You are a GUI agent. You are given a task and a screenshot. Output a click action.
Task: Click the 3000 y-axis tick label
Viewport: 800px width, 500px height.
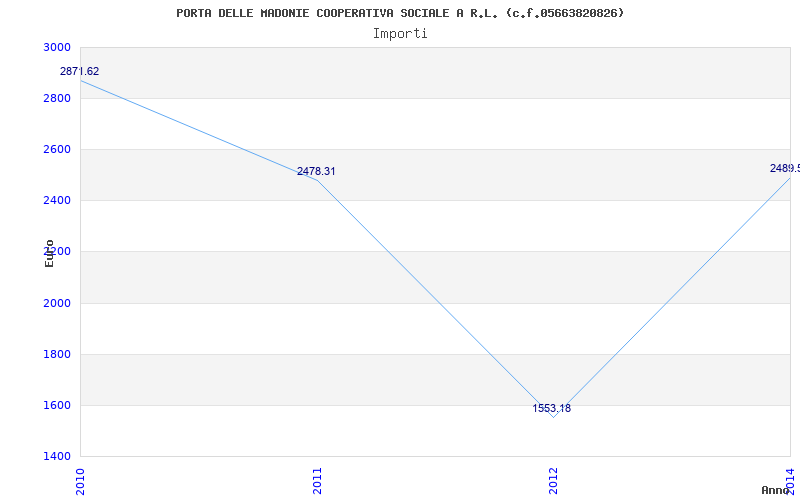pyautogui.click(x=56, y=47)
